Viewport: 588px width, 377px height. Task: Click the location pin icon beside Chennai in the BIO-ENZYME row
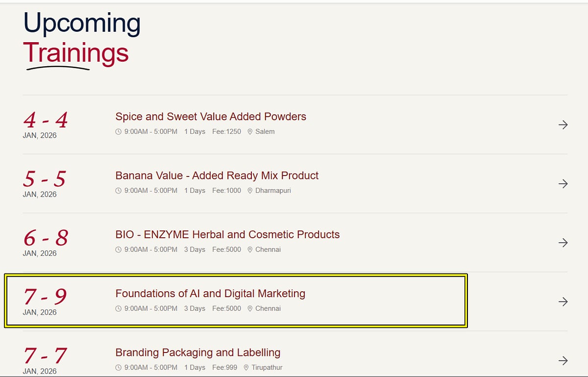(x=250, y=250)
